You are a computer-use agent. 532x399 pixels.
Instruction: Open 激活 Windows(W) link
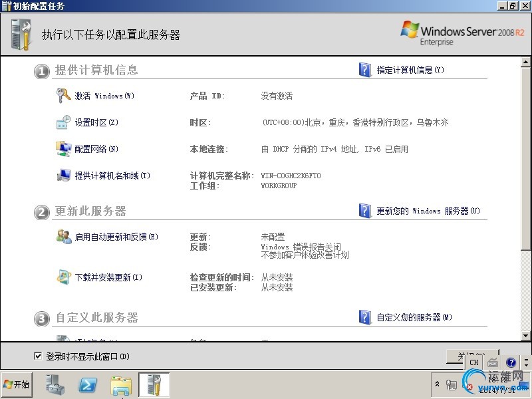(x=104, y=96)
